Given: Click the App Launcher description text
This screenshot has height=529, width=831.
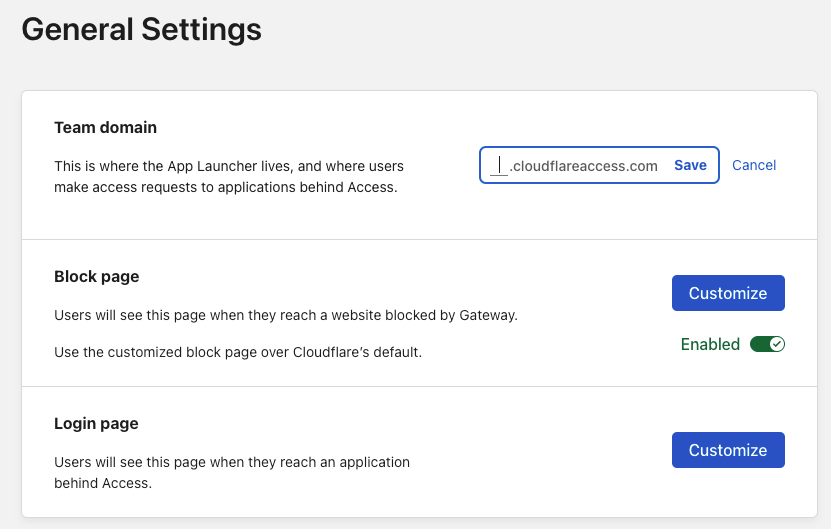Looking at the screenshot, I should point(229,177).
